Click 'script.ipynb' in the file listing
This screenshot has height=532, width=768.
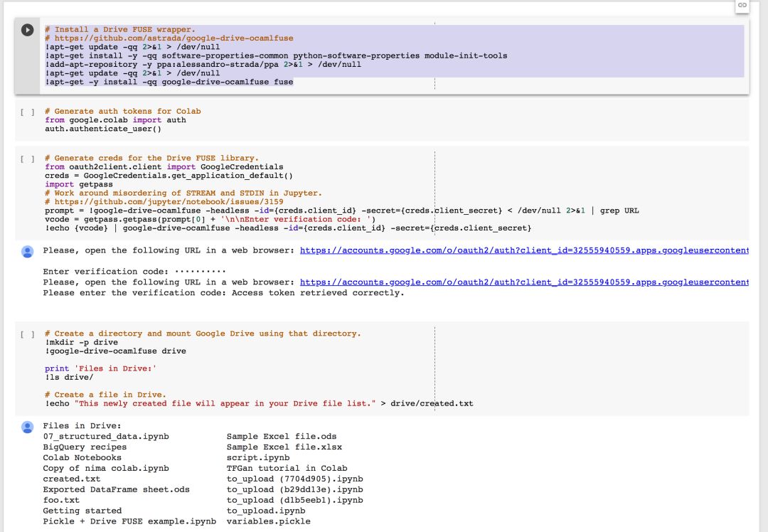click(258, 458)
